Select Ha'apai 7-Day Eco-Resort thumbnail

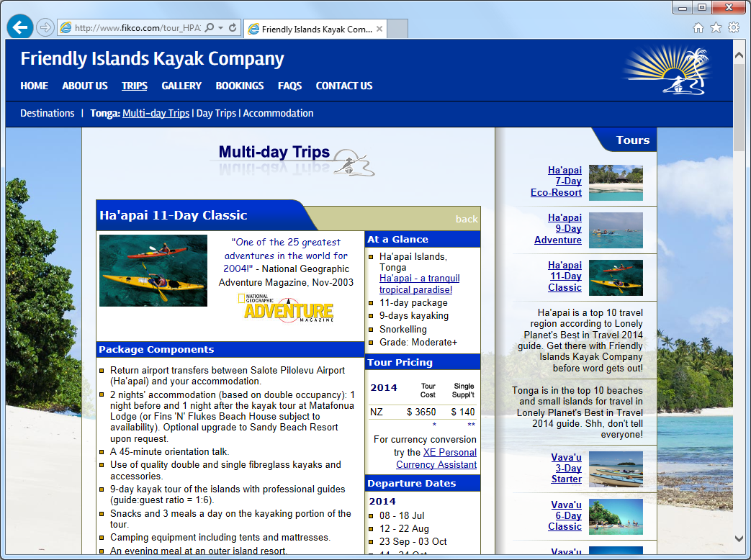click(x=616, y=182)
